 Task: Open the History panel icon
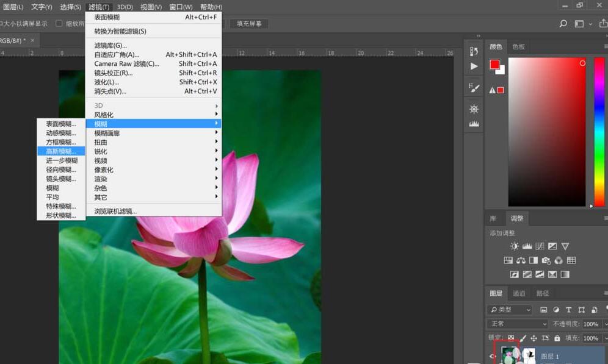474,51
